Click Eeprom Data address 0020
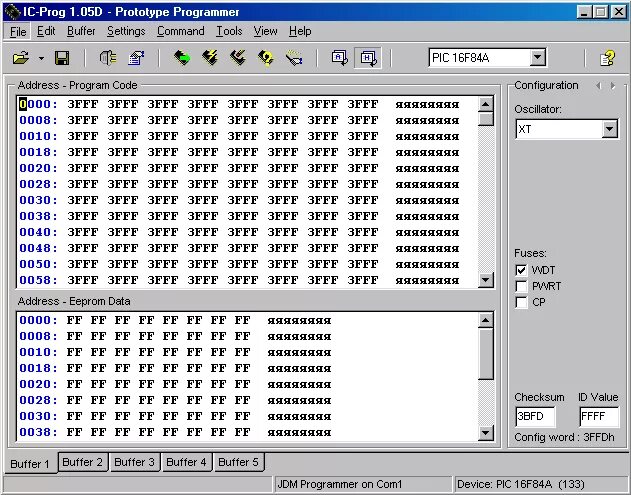The image size is (631, 495). [x=38, y=384]
